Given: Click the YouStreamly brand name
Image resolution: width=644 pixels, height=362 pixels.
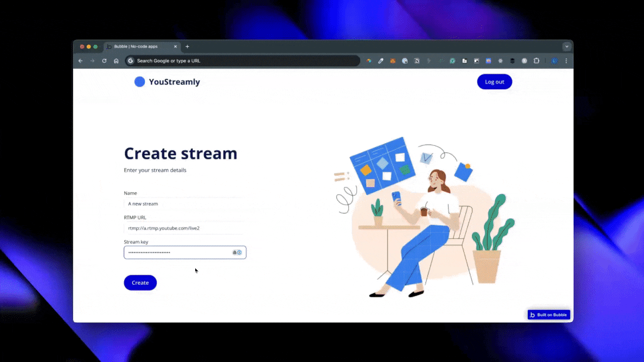Looking at the screenshot, I should click(174, 82).
